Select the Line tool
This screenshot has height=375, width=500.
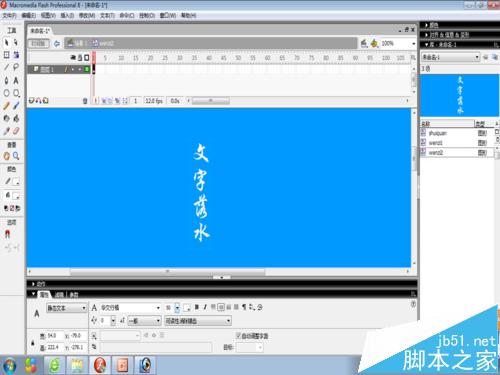click(6, 67)
